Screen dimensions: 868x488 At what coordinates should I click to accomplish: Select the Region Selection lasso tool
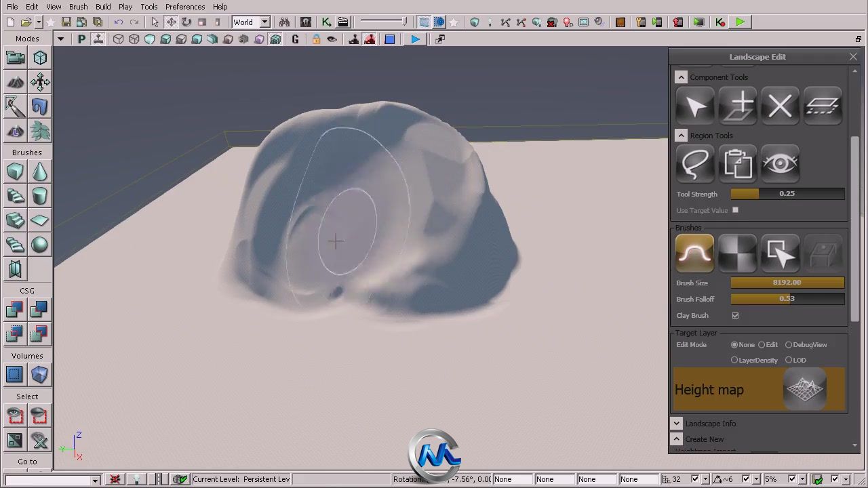point(695,164)
